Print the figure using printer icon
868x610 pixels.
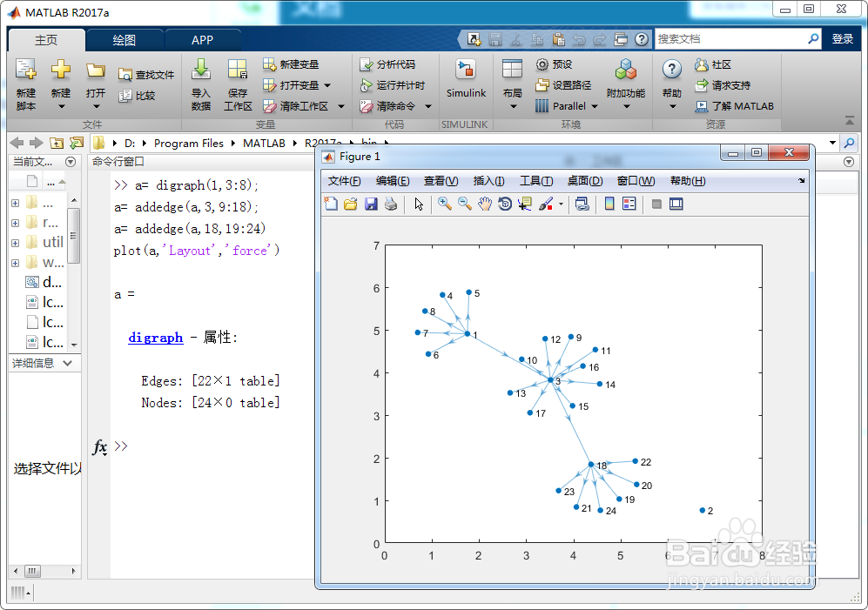391,204
